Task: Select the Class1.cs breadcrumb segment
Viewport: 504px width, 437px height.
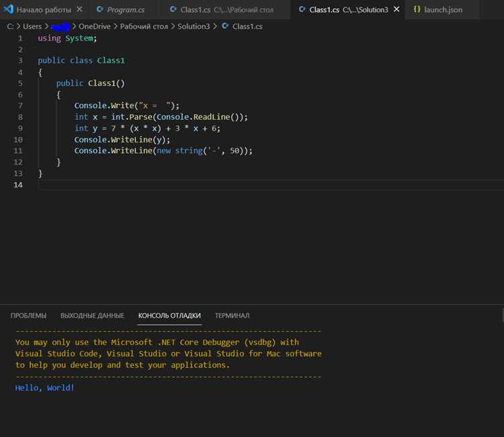Action: (247, 26)
